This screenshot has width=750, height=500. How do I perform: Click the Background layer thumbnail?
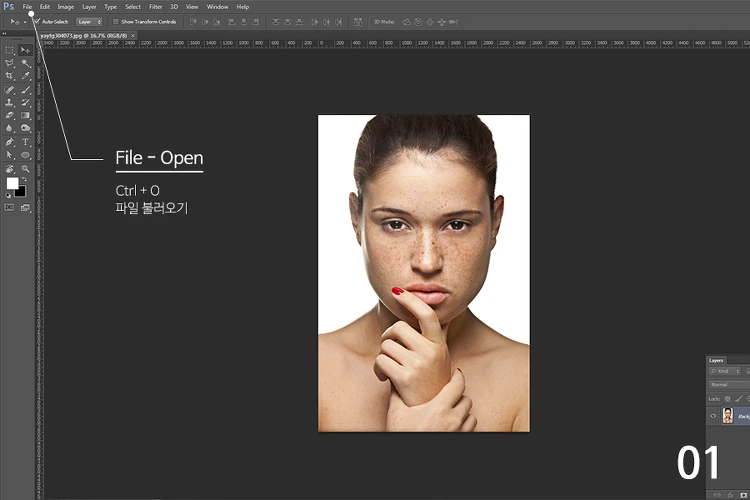727,415
